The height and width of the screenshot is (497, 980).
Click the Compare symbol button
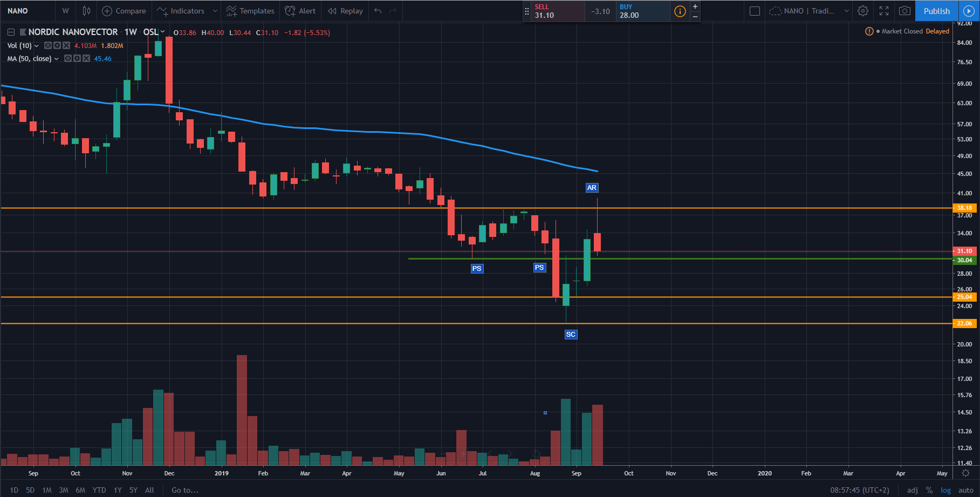click(x=124, y=11)
